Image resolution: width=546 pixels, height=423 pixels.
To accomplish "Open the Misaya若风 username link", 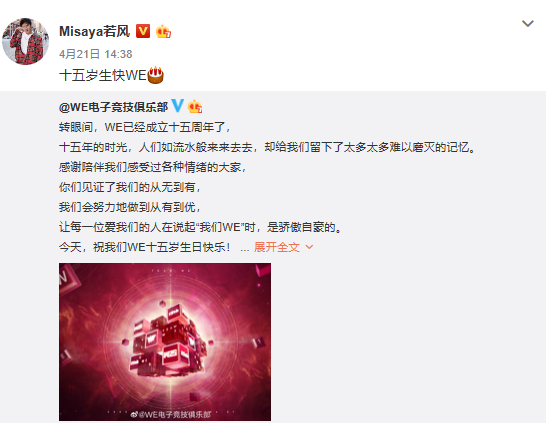I will tap(94, 31).
